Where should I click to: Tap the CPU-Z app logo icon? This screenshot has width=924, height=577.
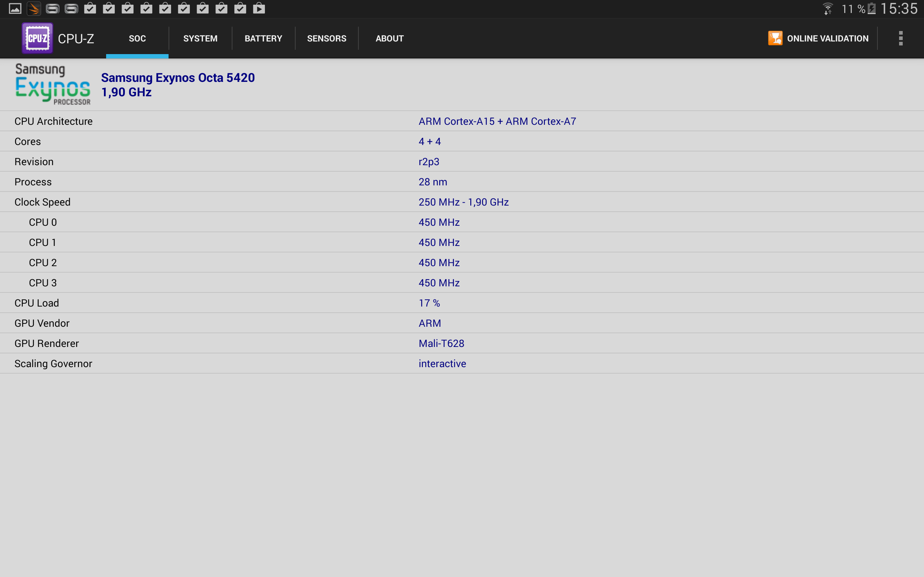pos(37,38)
